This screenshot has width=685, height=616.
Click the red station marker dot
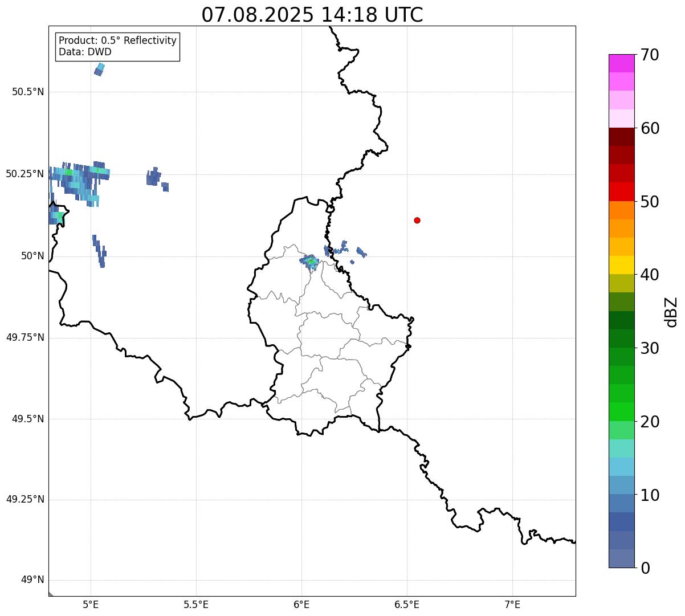(417, 220)
